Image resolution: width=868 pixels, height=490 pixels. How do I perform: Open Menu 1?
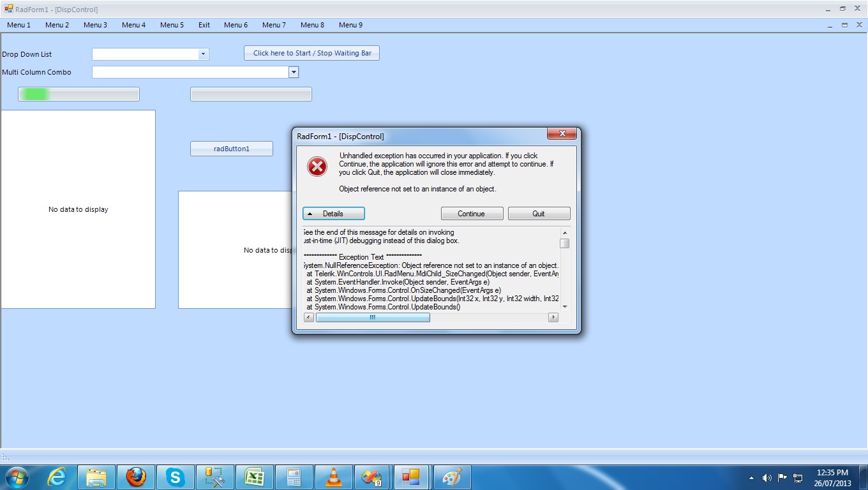(19, 25)
